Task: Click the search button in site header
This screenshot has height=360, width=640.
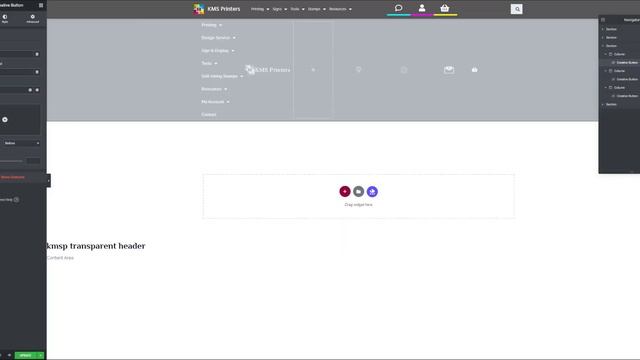Action: 516,9
